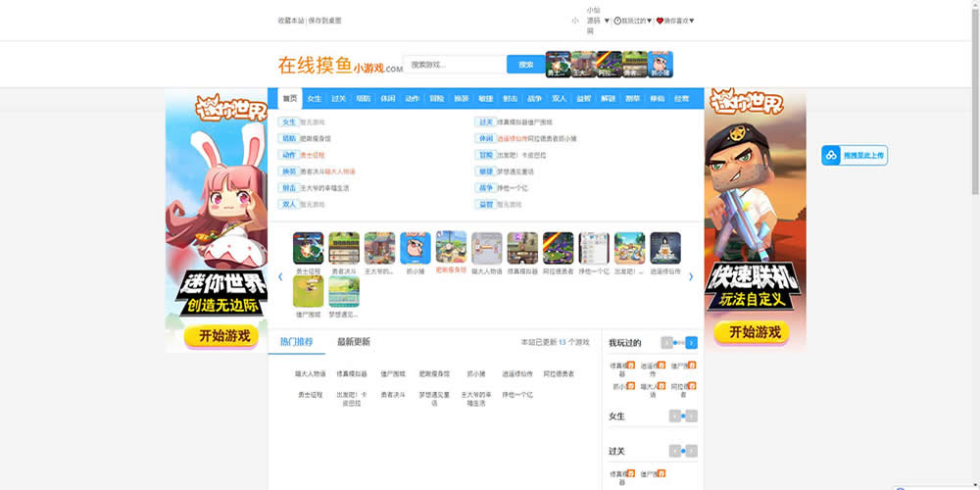This screenshot has width=980, height=490.
Task: Click the blue 搜索 search button
Action: click(526, 65)
